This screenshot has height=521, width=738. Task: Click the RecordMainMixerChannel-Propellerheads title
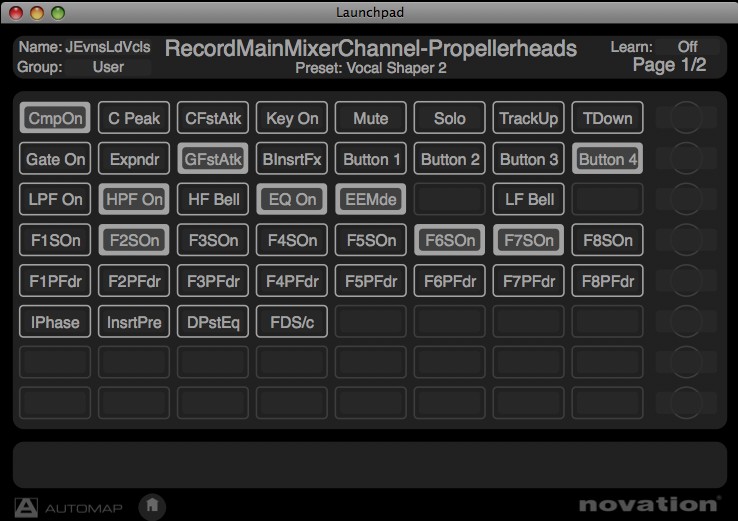pos(371,48)
